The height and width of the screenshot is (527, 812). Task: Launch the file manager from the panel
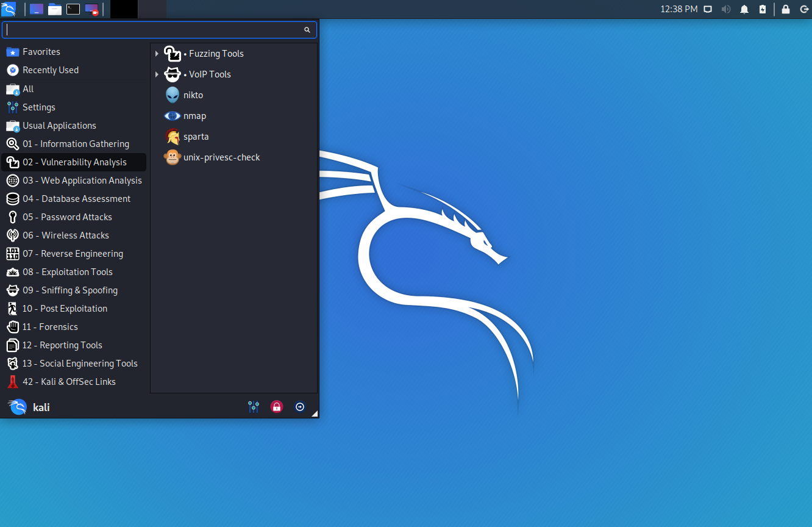point(55,9)
